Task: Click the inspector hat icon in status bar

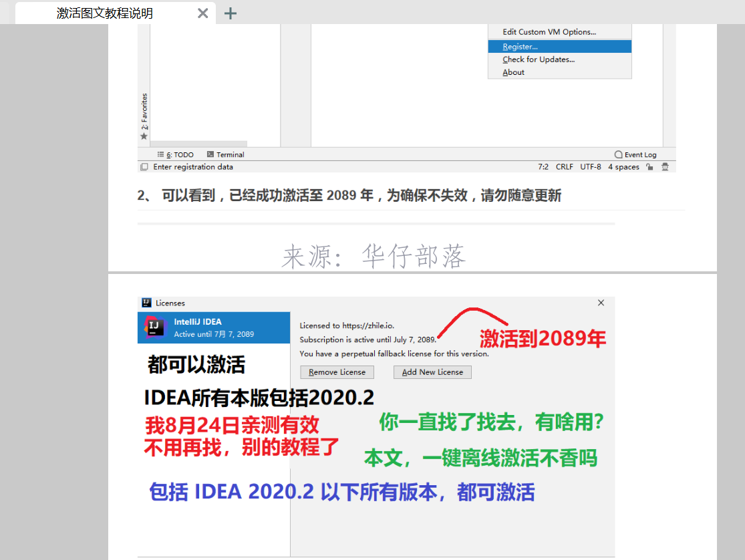Action: coord(665,167)
